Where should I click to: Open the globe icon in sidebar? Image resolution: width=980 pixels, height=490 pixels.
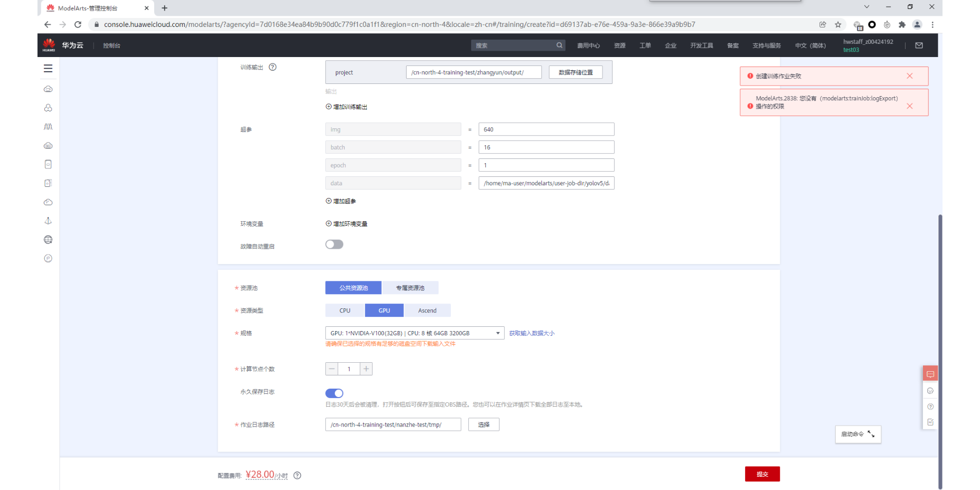tap(48, 240)
